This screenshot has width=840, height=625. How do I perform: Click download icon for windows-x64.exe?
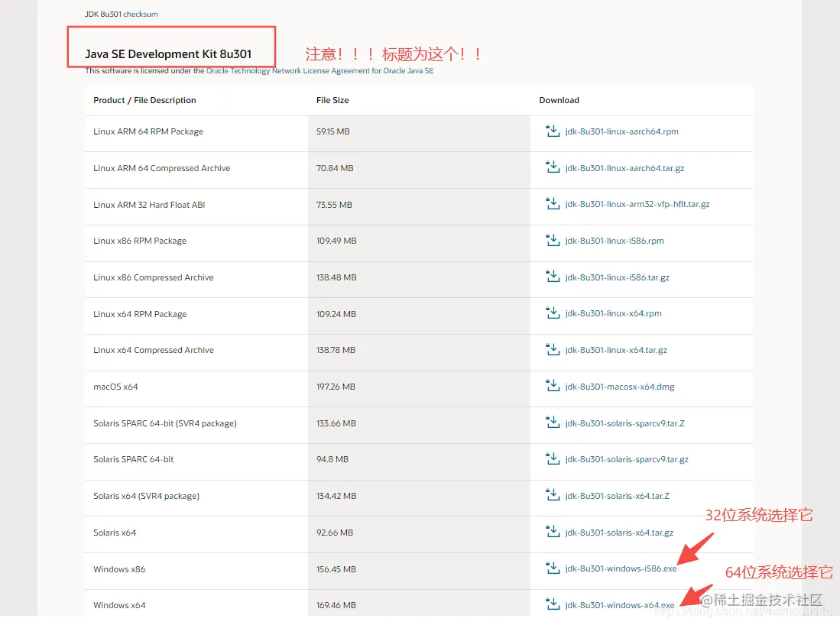tap(553, 604)
